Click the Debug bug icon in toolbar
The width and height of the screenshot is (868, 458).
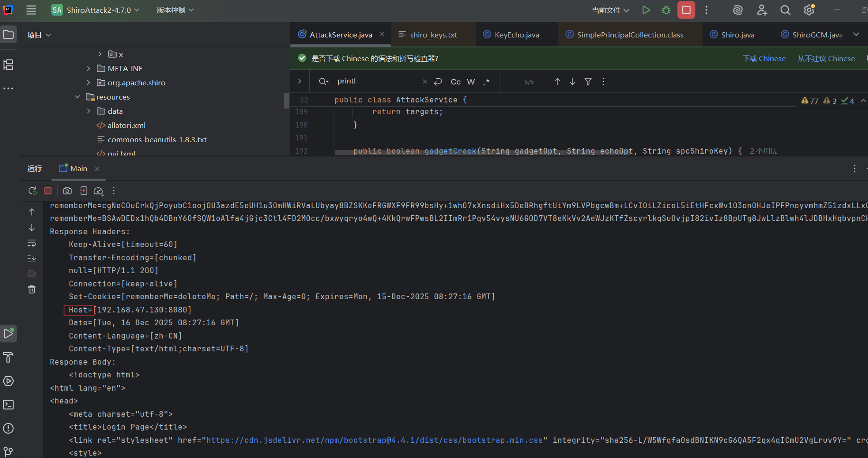666,10
